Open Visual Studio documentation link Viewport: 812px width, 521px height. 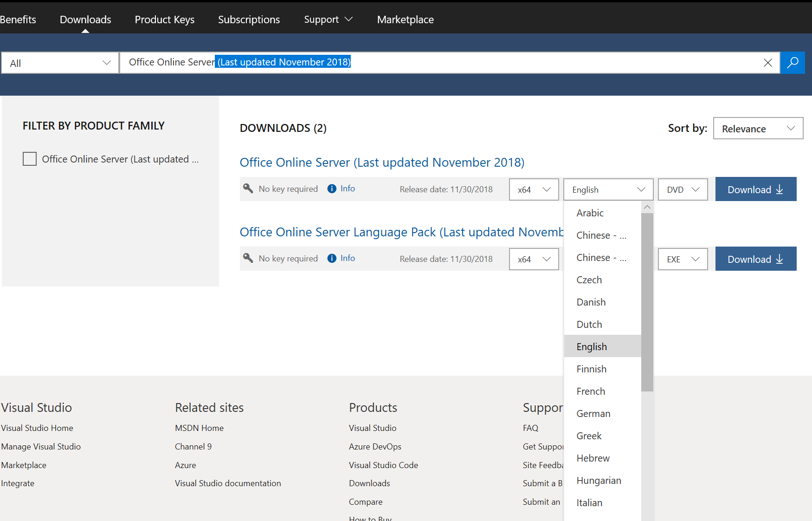click(x=228, y=483)
